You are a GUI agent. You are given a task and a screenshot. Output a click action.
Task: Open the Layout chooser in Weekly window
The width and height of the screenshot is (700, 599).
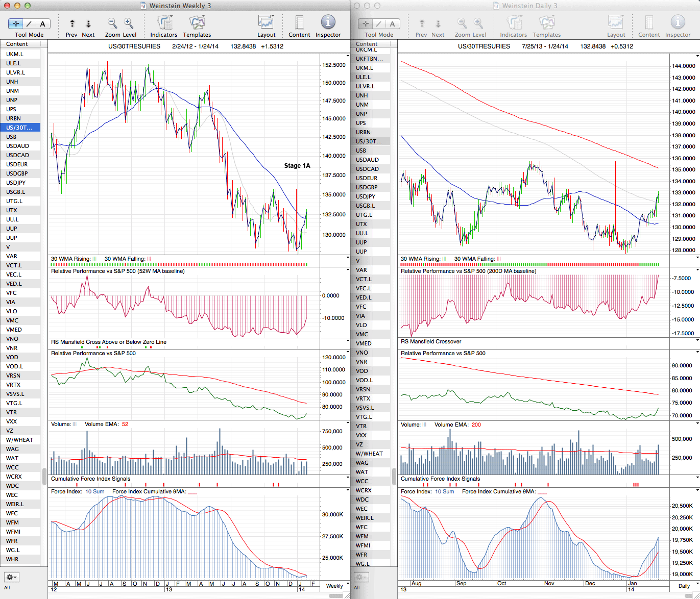click(x=266, y=23)
